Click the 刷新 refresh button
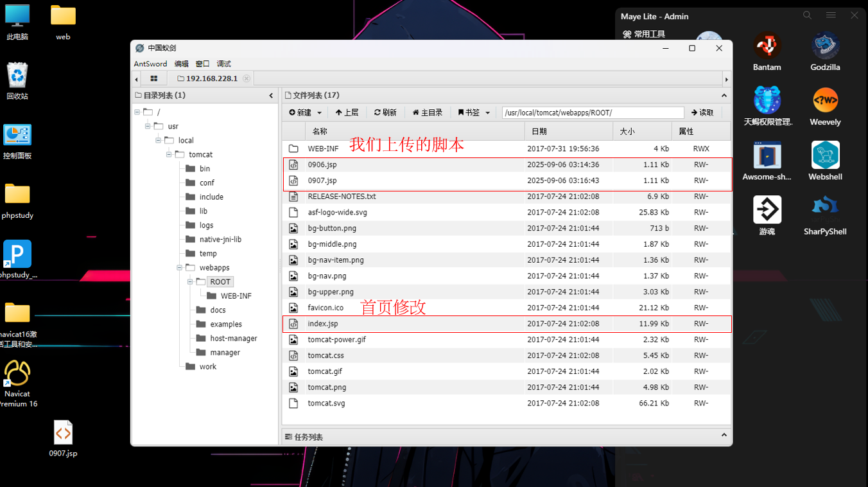The width and height of the screenshot is (868, 487). [385, 112]
